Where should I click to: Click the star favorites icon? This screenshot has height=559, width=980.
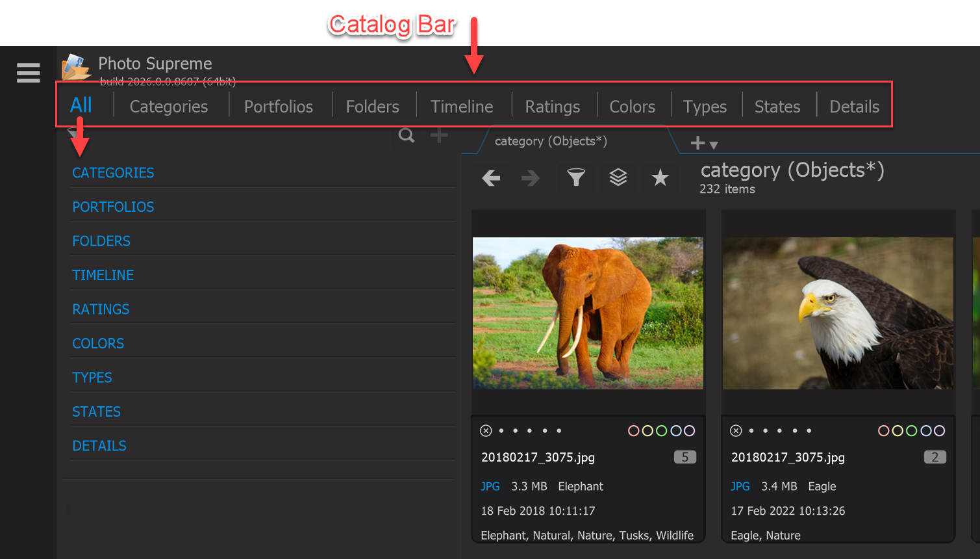660,177
